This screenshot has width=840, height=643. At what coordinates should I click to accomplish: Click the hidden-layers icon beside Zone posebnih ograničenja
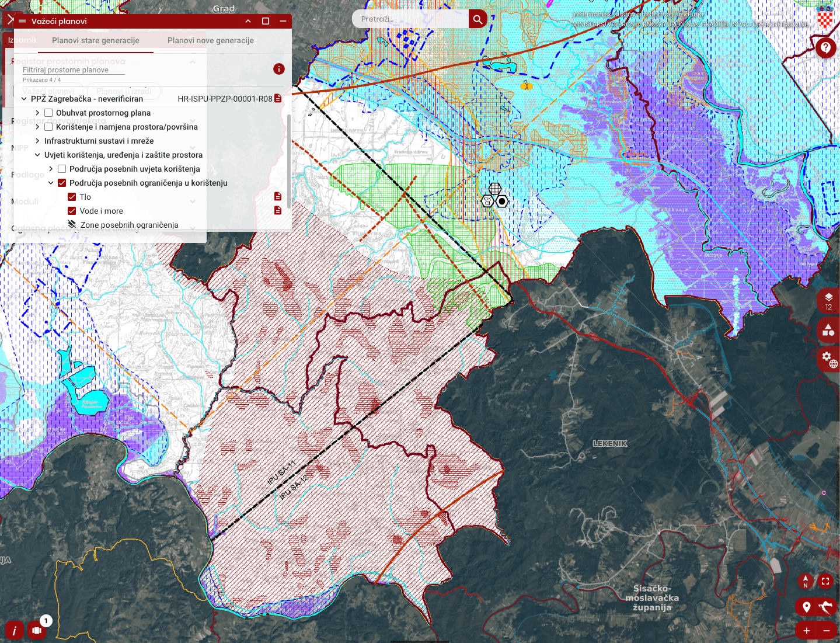pos(72,224)
